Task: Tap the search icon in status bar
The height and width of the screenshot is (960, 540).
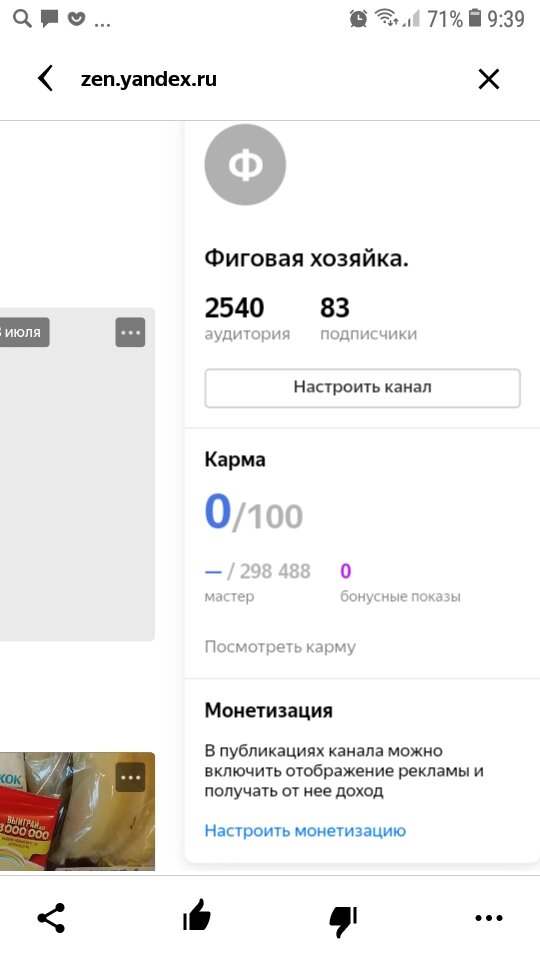Action: 22,19
